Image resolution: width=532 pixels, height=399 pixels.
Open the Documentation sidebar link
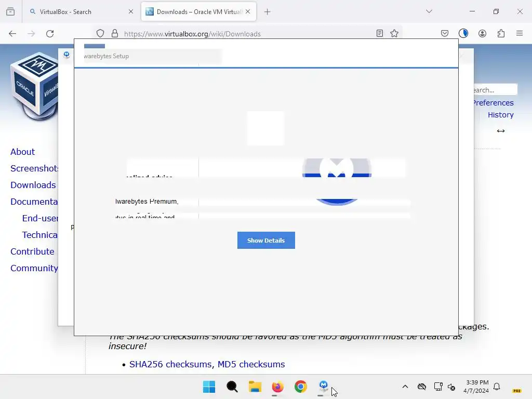[x=34, y=202]
